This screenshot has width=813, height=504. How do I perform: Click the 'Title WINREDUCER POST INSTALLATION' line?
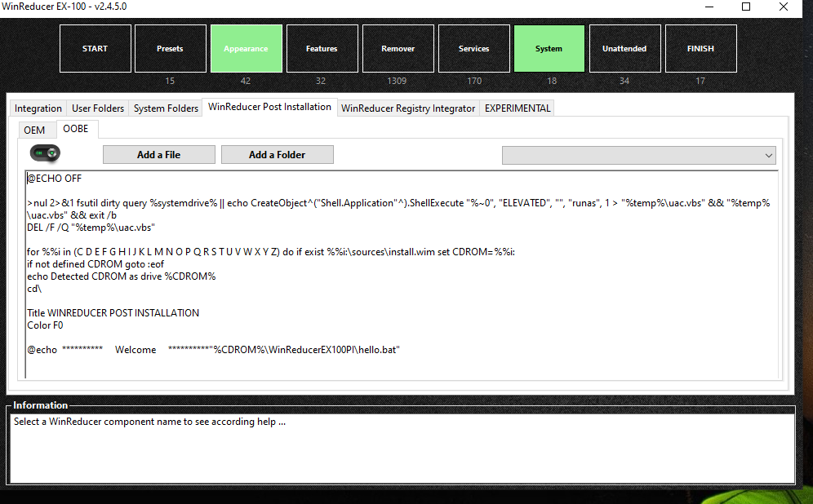point(113,313)
